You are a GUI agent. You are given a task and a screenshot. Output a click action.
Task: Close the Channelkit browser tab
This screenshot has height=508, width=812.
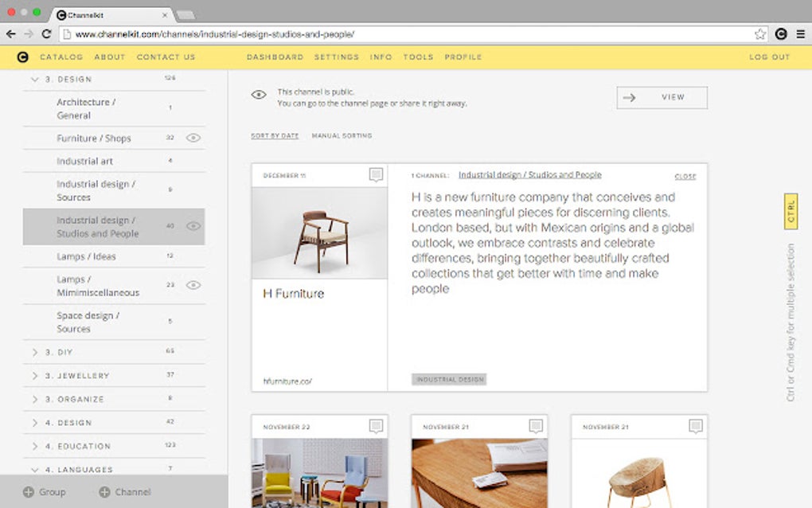coord(165,15)
